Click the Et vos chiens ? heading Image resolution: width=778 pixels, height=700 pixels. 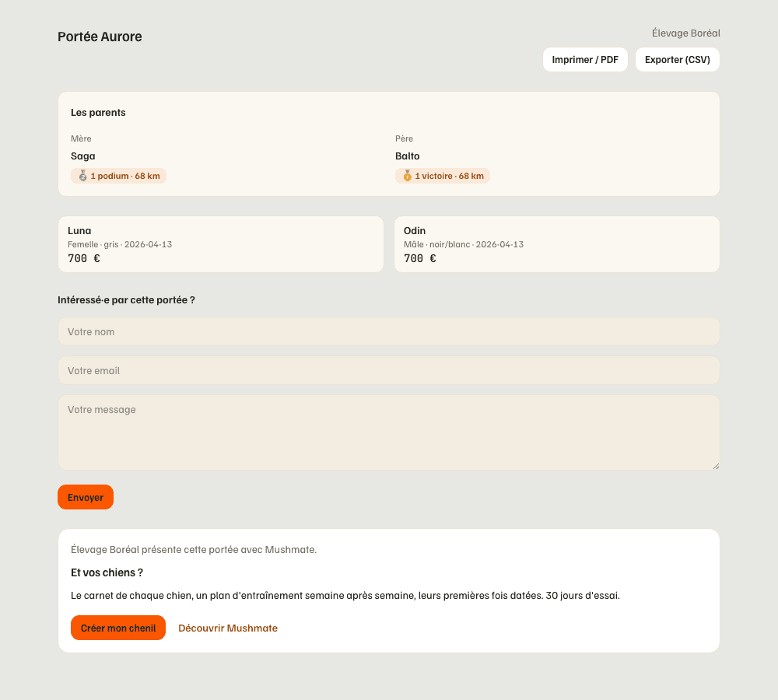click(x=107, y=572)
